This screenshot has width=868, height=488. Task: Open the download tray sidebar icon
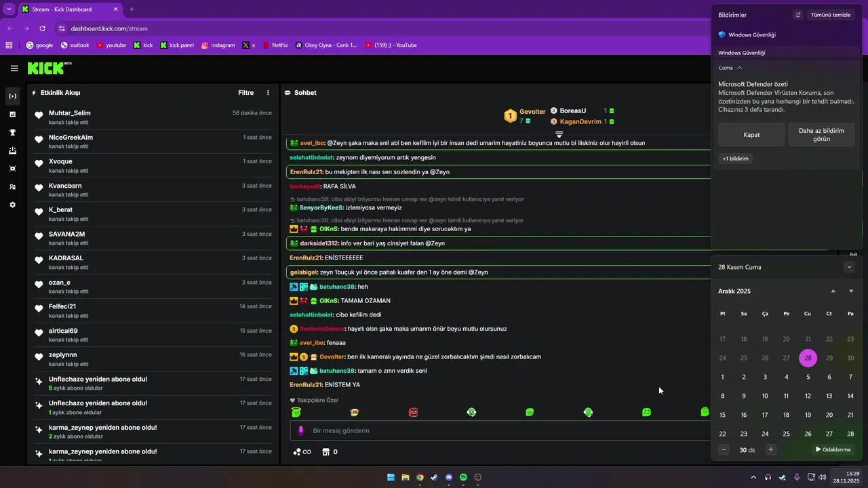coord(12,150)
